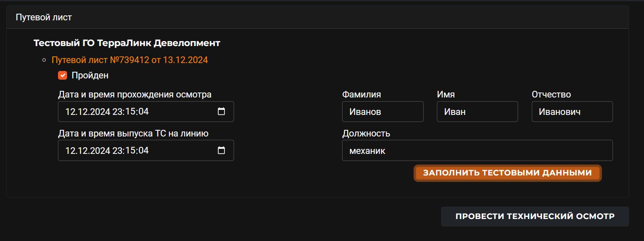Image resolution: width=644 pixels, height=241 pixels.
Task: Focus the Фамилия field containing Иванов
Action: pyautogui.click(x=383, y=112)
